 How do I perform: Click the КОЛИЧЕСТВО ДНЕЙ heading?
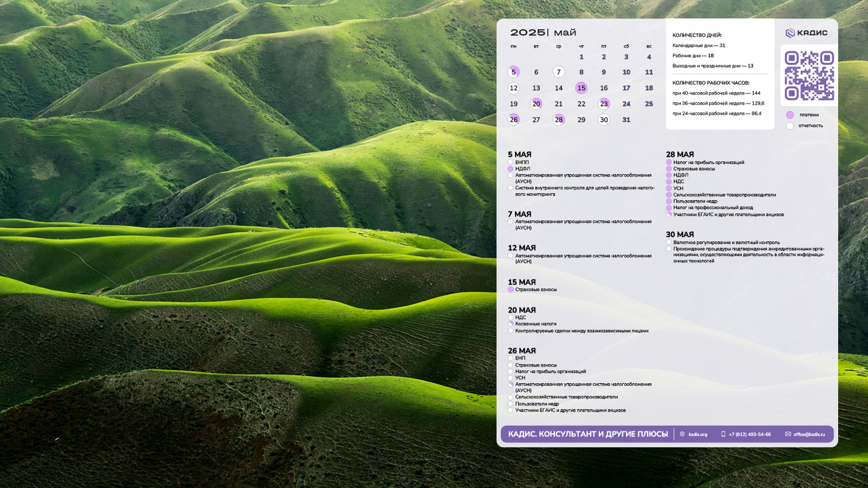(697, 36)
